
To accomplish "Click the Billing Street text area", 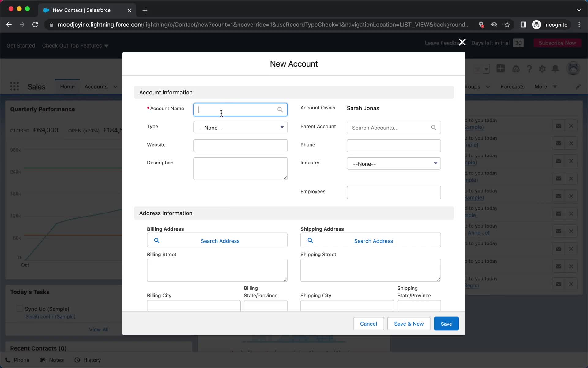I will click(x=217, y=270).
